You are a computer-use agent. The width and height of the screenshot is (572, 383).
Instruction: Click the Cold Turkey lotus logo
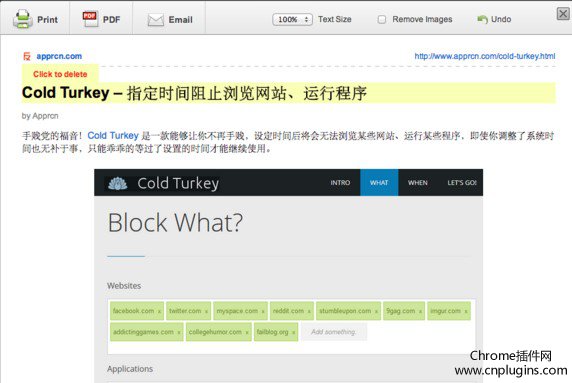tap(118, 183)
